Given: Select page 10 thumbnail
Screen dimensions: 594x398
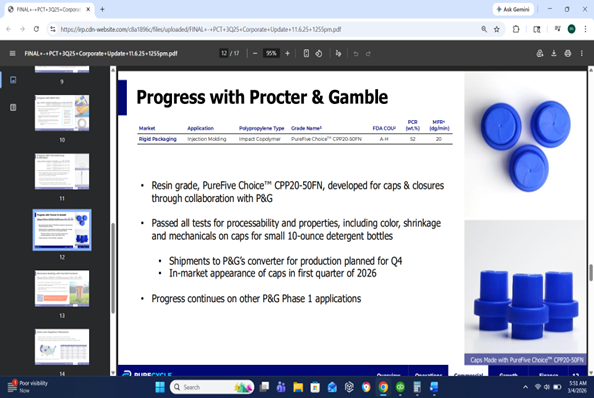Looking at the screenshot, I should [x=62, y=113].
